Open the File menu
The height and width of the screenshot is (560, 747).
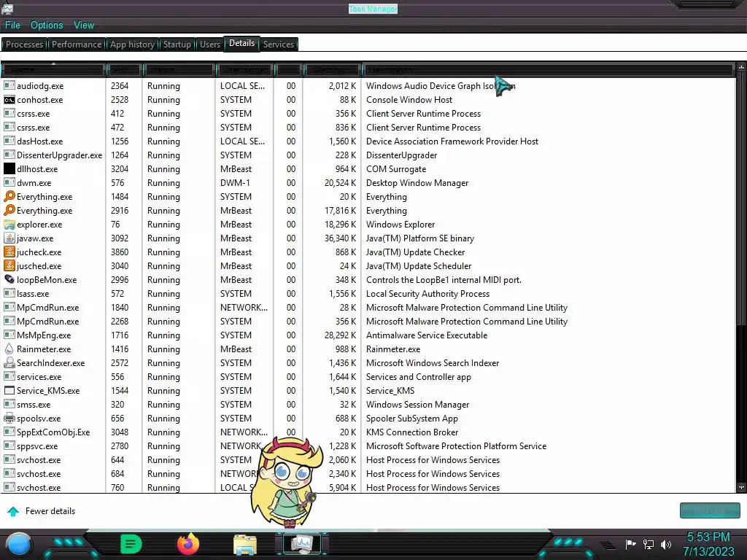click(x=12, y=26)
